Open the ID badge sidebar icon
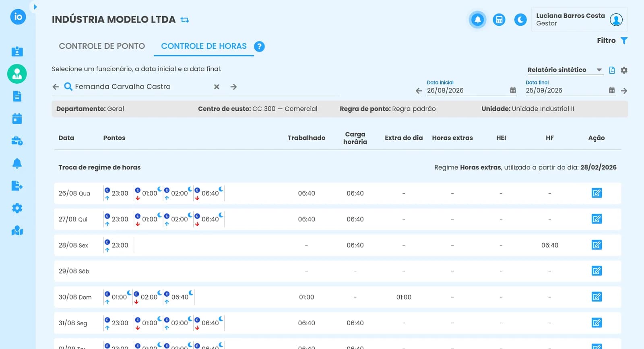Image resolution: width=644 pixels, height=349 pixels. pos(17,52)
